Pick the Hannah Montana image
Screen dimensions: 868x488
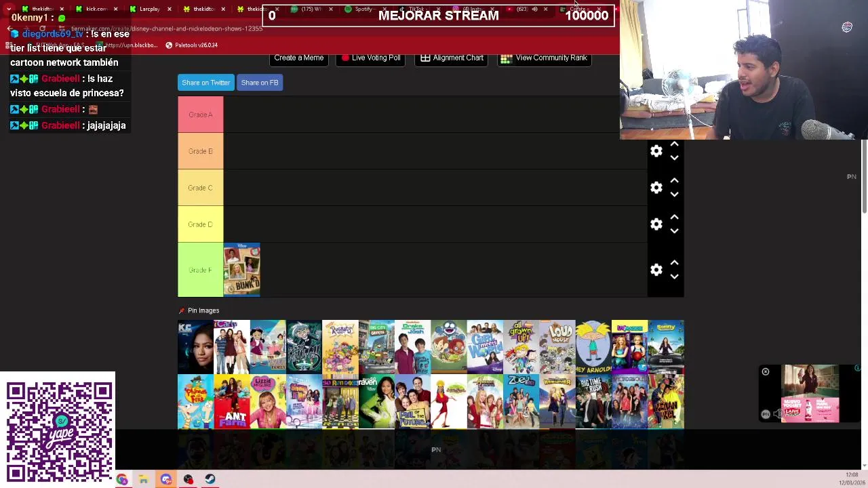(485, 401)
